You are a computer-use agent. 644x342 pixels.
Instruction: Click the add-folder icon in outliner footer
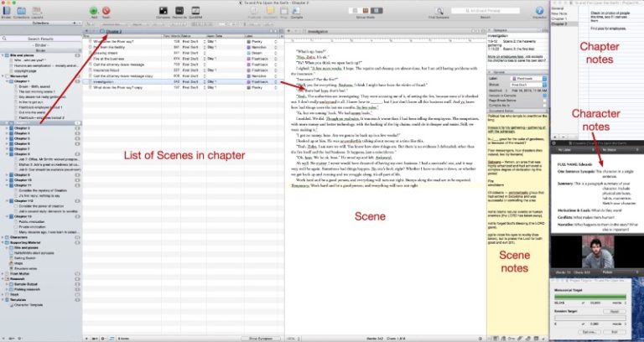click(x=95, y=339)
